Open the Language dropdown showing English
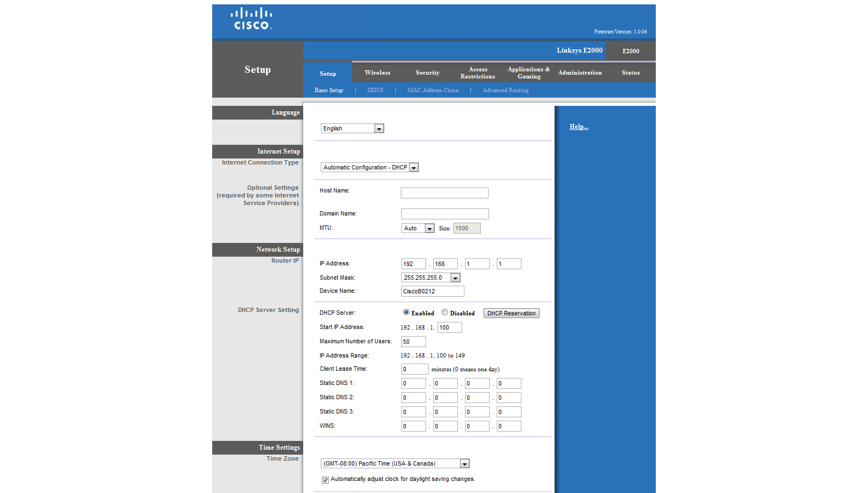Viewport: 868px width, 493px height. (x=352, y=128)
